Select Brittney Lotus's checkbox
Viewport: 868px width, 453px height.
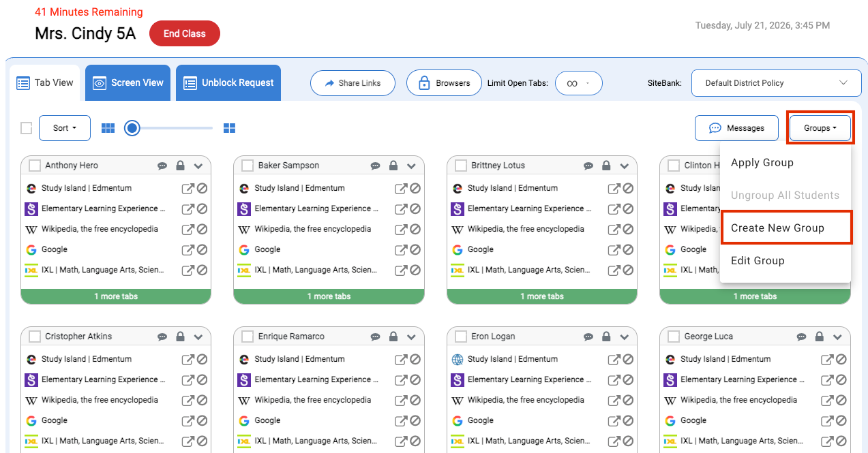coord(460,166)
